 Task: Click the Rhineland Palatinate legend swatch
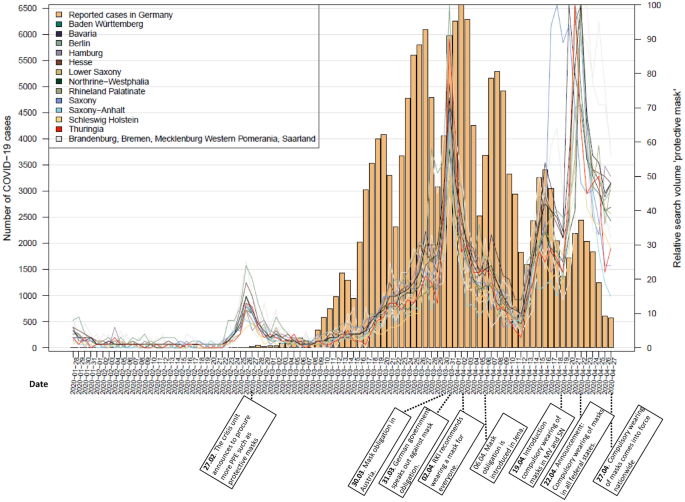pos(59,91)
